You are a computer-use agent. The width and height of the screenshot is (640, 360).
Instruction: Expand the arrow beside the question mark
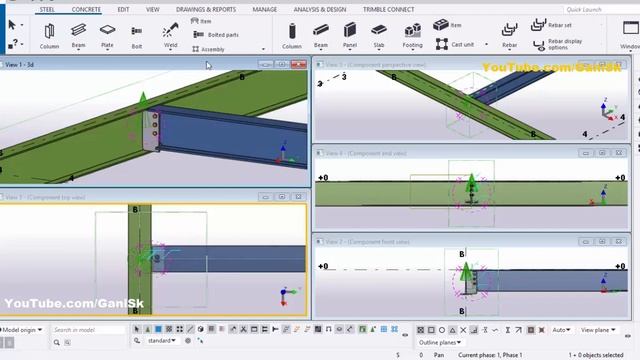tap(22, 44)
